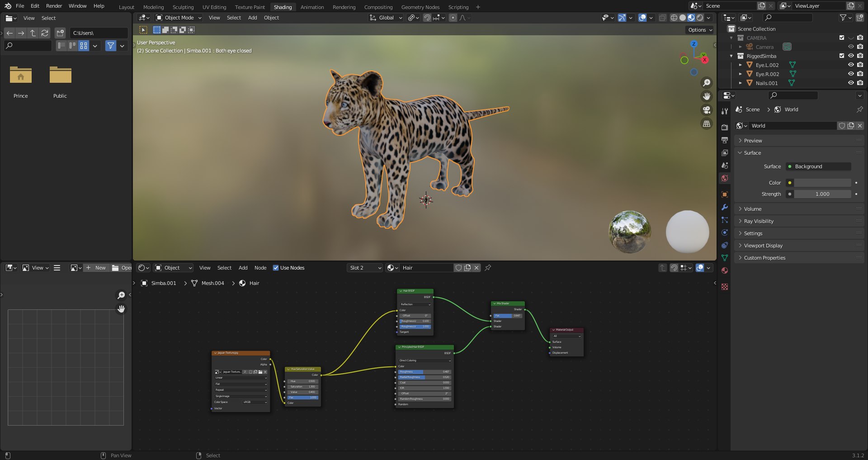Open the Render menu

pos(54,6)
